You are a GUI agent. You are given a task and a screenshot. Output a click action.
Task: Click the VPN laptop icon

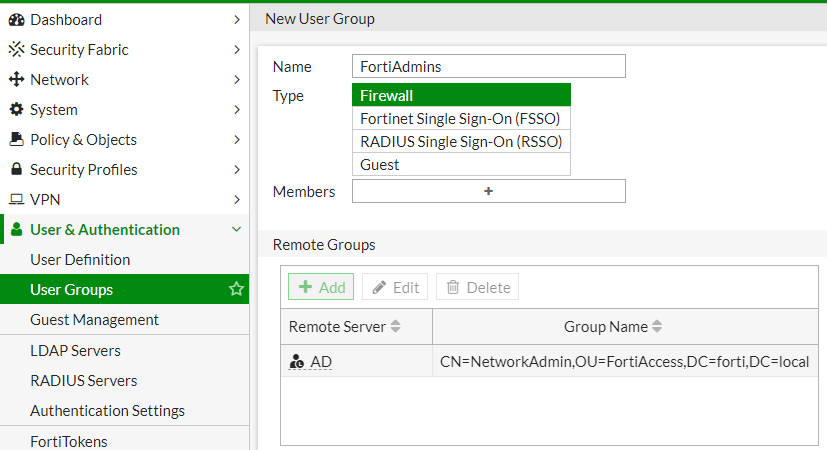16,199
